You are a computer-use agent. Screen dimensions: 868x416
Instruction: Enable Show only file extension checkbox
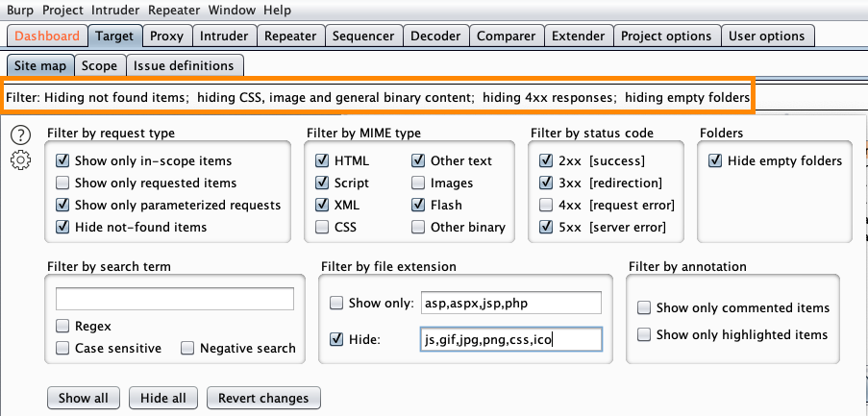tap(336, 304)
